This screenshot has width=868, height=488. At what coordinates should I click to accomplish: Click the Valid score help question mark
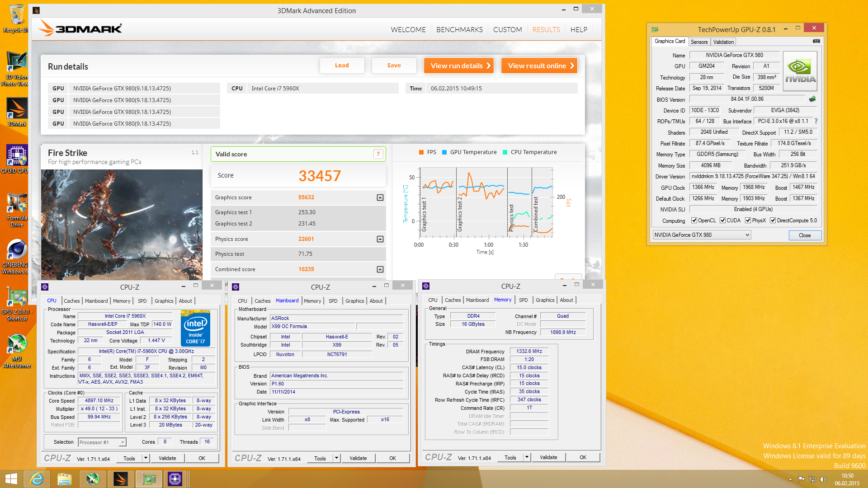pyautogui.click(x=378, y=154)
